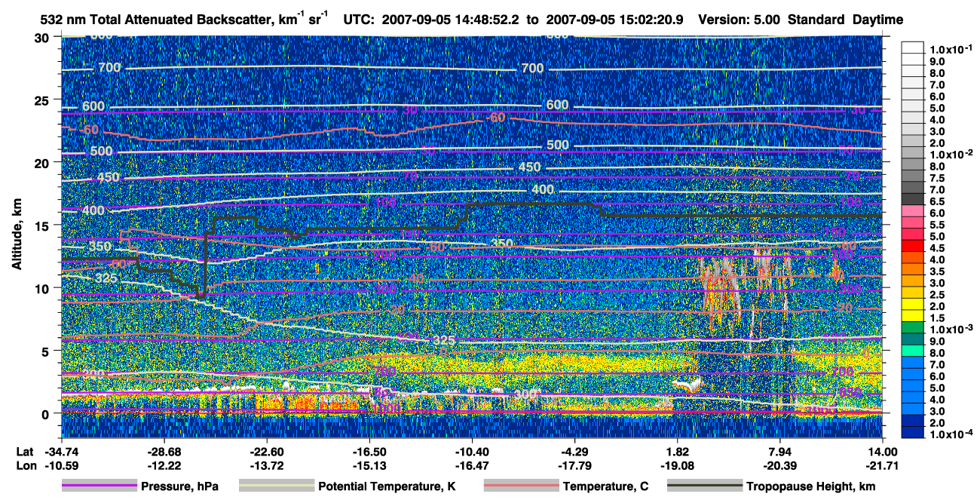980x503 pixels.
Task: Click the longitude value '-19.08'
Action: (678, 465)
